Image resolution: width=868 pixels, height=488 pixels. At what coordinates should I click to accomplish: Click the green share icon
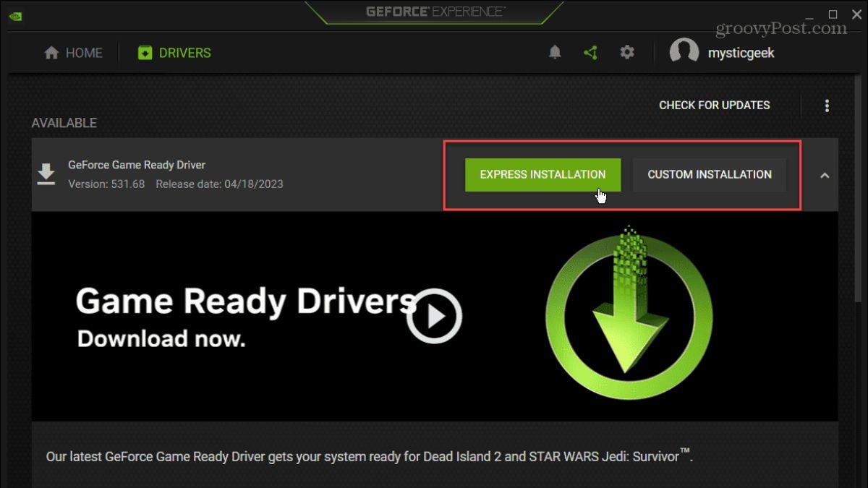tap(590, 52)
